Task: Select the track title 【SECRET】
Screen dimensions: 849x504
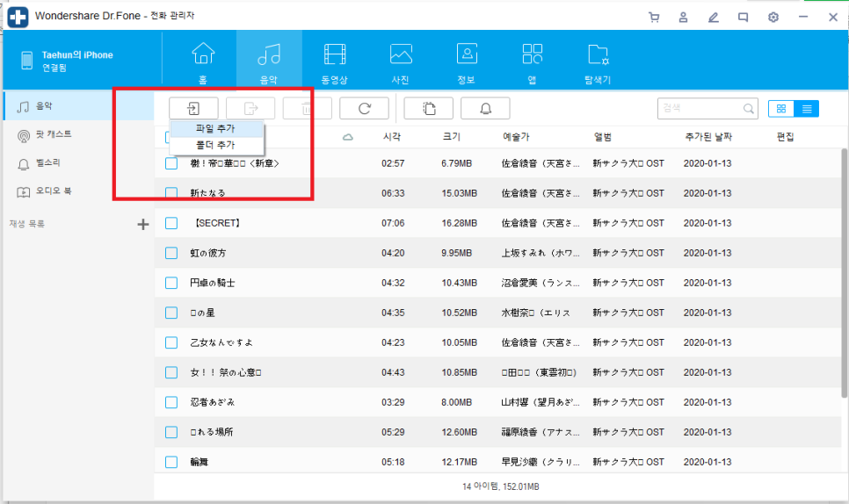Action: pyautogui.click(x=217, y=223)
